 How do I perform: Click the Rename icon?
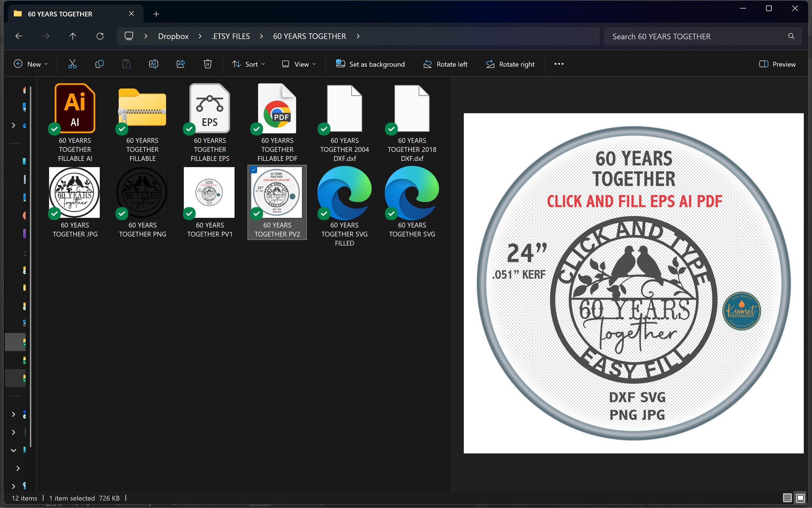point(153,64)
